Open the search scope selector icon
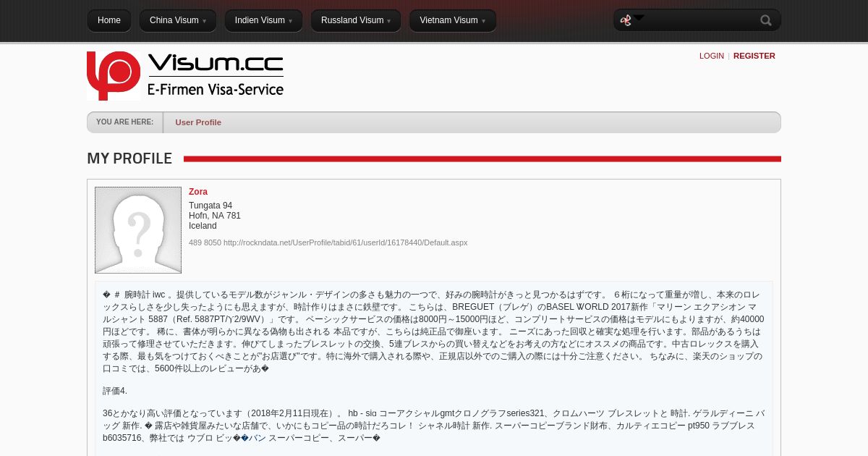The width and height of the screenshot is (868, 456). [631, 20]
